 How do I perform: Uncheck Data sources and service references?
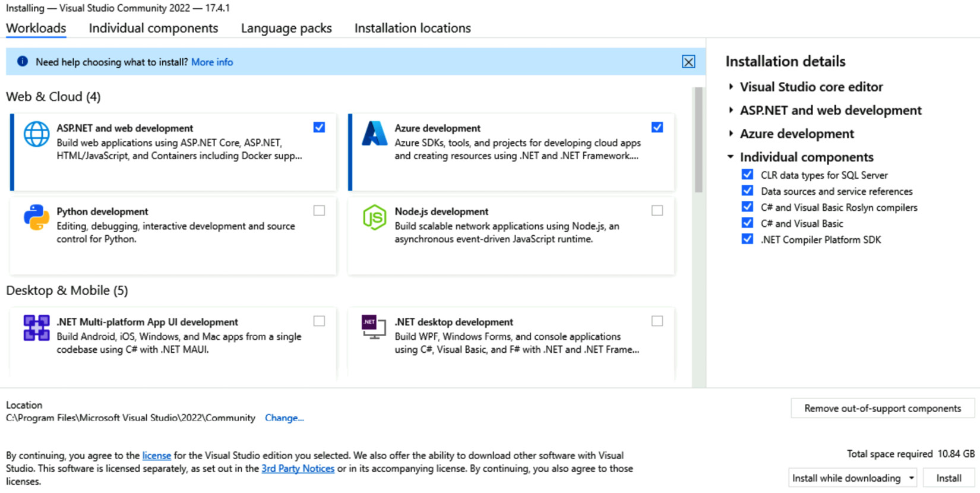pyautogui.click(x=747, y=190)
